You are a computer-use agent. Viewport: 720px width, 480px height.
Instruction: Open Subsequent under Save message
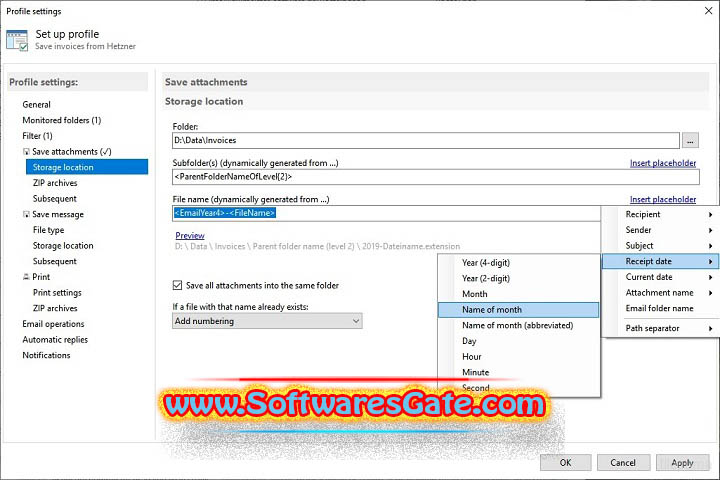[x=55, y=261]
